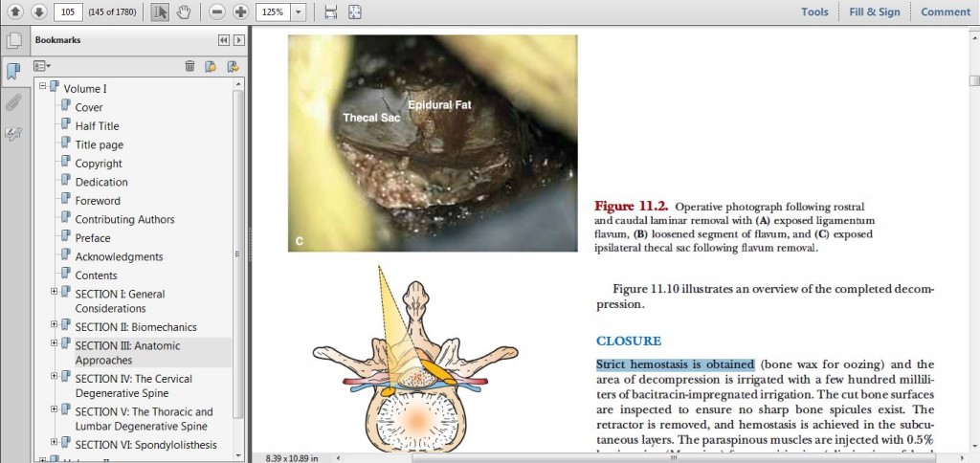The image size is (980, 463).
Task: Go to next page with down arrow
Action: click(38, 11)
